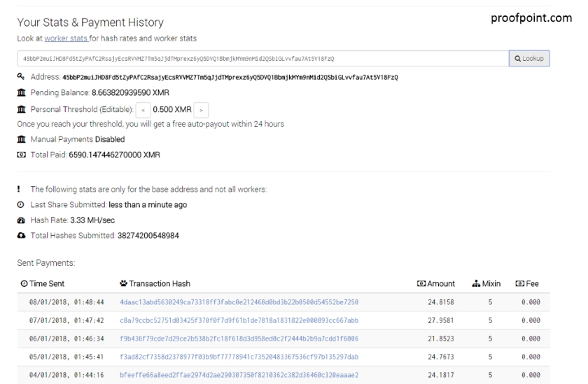Click the money icon in Fee header
The image size is (588, 384).
point(519,283)
